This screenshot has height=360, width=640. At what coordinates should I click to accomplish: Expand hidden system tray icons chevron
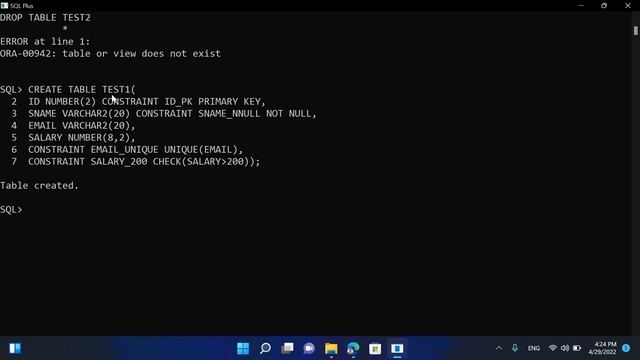coord(499,348)
